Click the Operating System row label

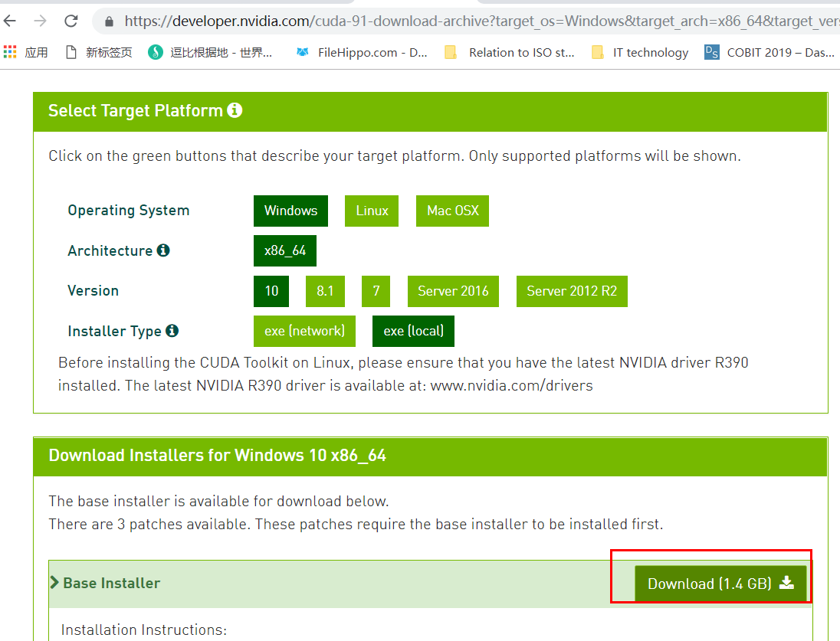(129, 211)
